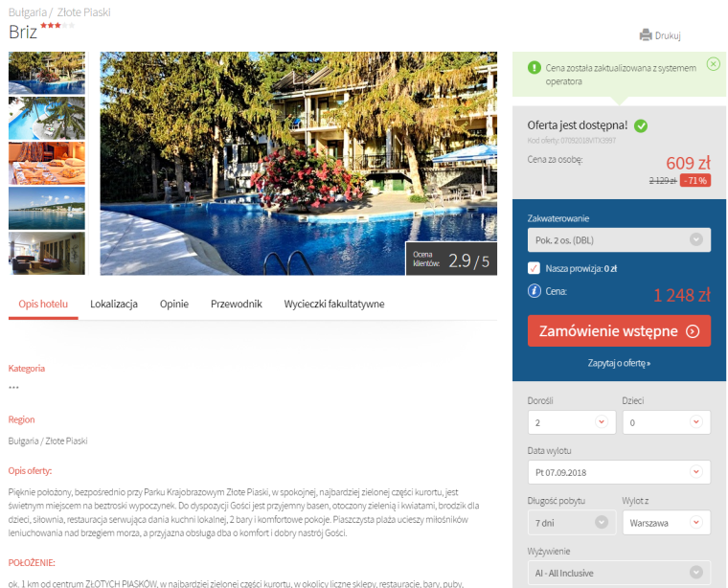728x588 pixels.
Task: Open the Wylot z departure city dropdown
Action: tap(667, 523)
